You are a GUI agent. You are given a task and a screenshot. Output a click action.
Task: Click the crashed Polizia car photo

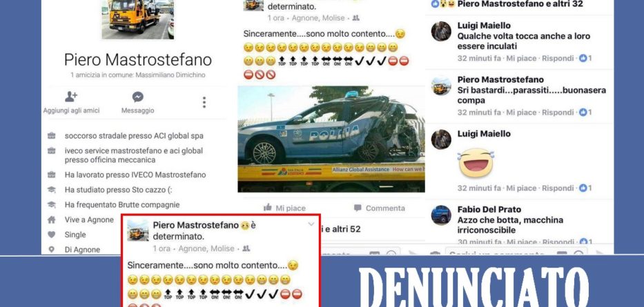[x=331, y=139]
